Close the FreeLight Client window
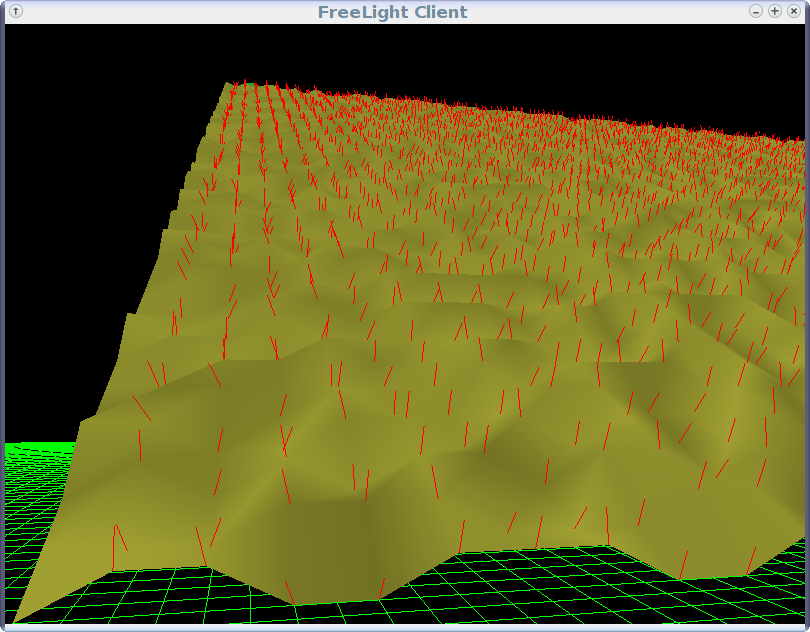 pyautogui.click(x=794, y=11)
